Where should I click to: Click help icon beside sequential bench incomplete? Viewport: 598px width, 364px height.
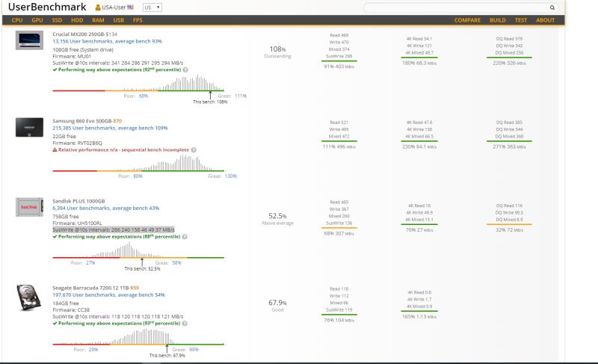click(194, 149)
